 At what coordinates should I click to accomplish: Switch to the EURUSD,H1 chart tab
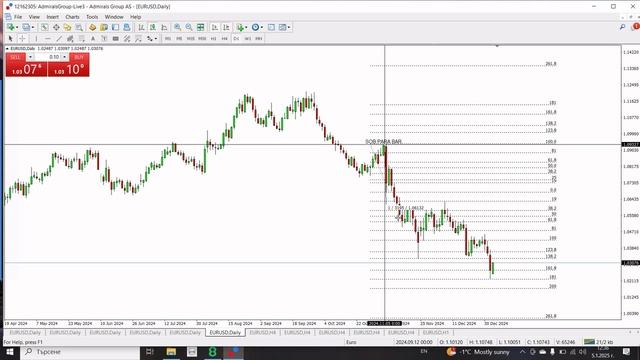[x=436, y=333]
